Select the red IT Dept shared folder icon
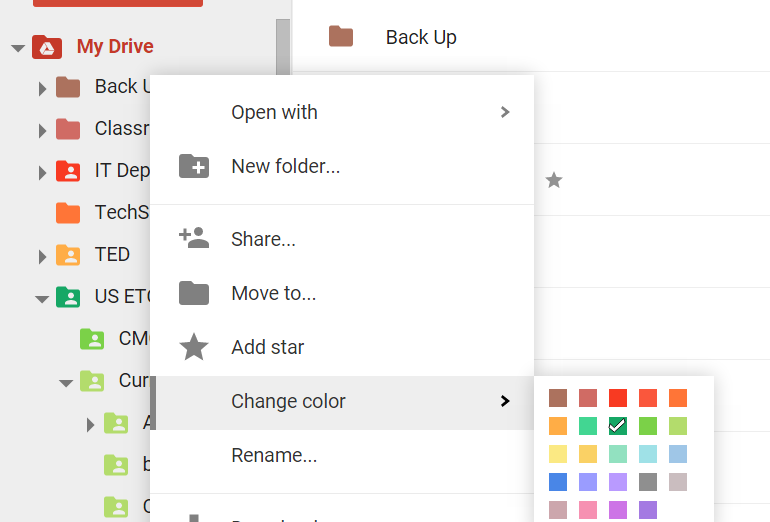The image size is (770, 522). pyautogui.click(x=68, y=171)
